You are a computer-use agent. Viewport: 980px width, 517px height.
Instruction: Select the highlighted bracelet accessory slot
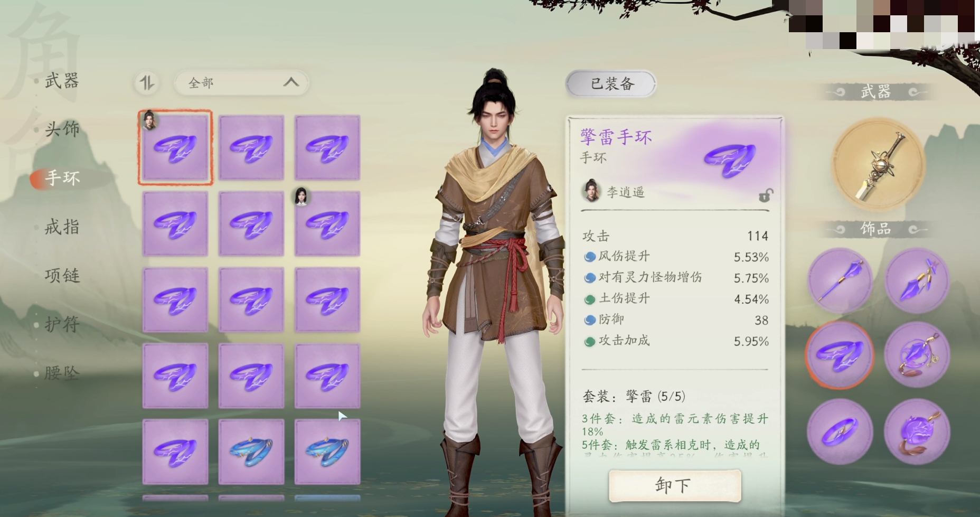point(840,355)
